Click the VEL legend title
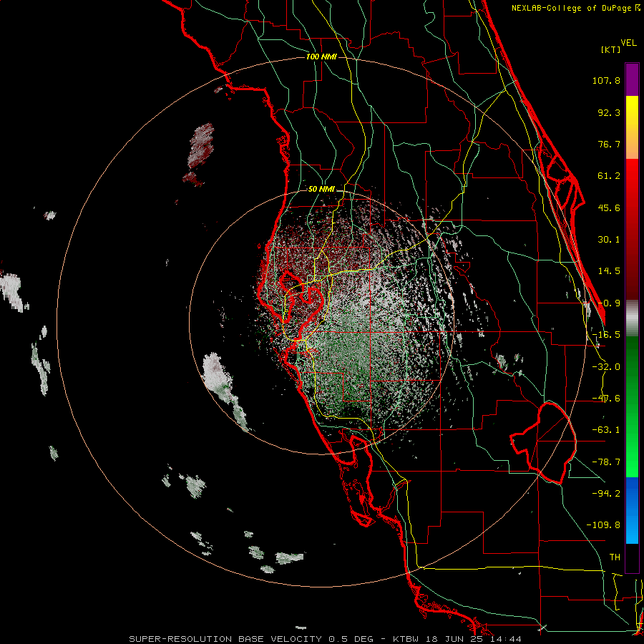 click(x=628, y=43)
